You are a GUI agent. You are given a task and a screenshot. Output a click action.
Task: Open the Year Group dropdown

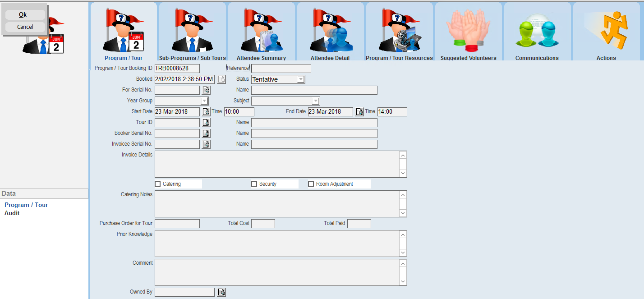(x=204, y=101)
